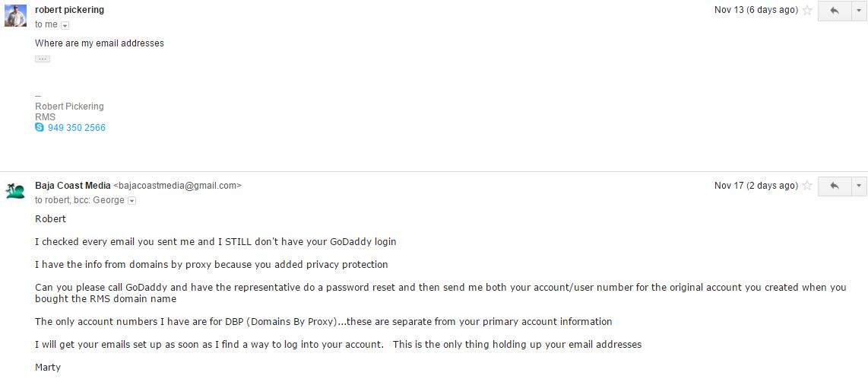
Task: Open More options dropdown for robert's message
Action: coord(859,11)
